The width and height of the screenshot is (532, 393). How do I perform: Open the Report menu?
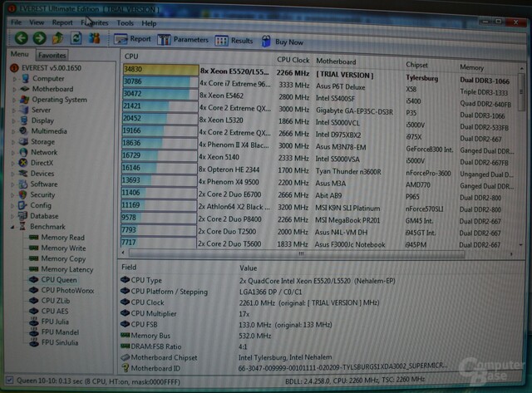62,22
